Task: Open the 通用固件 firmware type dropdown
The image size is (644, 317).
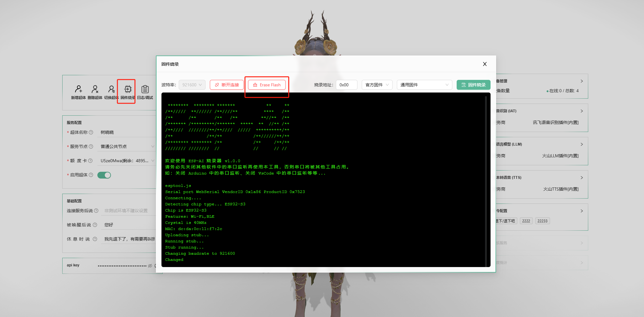Action: 424,85
